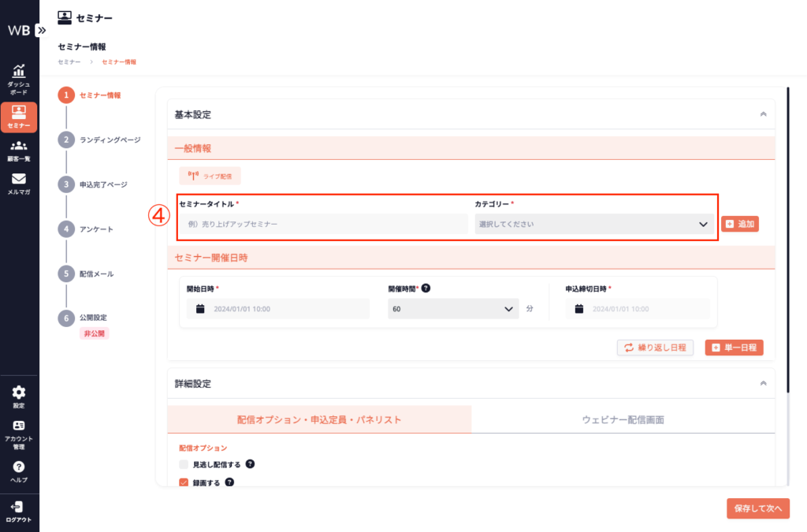Click the 追加 category add button

[740, 224]
